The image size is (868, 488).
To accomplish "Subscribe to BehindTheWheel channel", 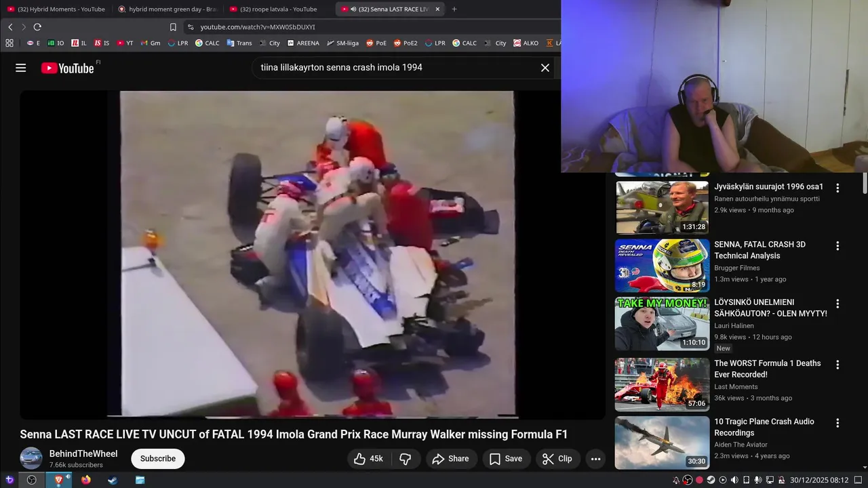I will point(157,459).
